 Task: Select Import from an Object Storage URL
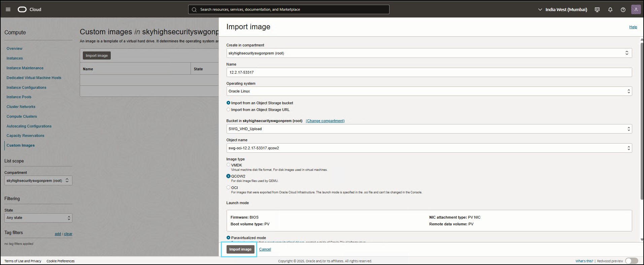click(229, 110)
